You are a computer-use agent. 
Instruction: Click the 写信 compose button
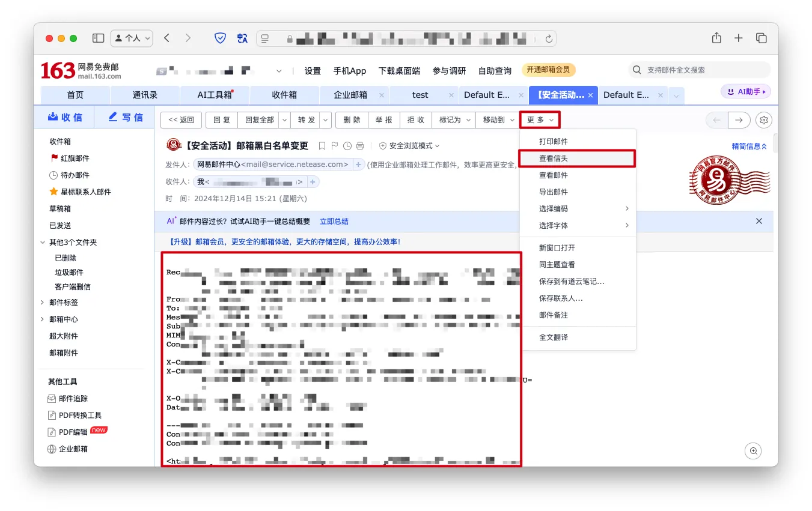[x=125, y=118]
